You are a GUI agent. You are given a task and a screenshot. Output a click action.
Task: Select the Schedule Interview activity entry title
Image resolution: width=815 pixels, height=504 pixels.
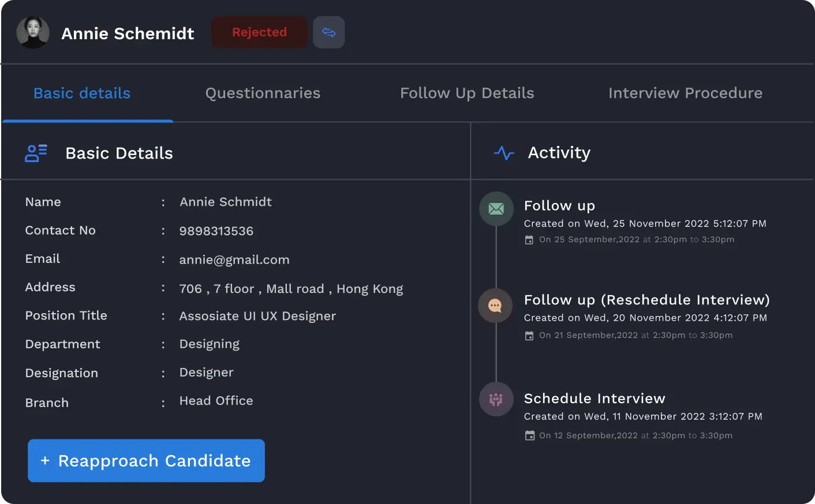tap(595, 398)
